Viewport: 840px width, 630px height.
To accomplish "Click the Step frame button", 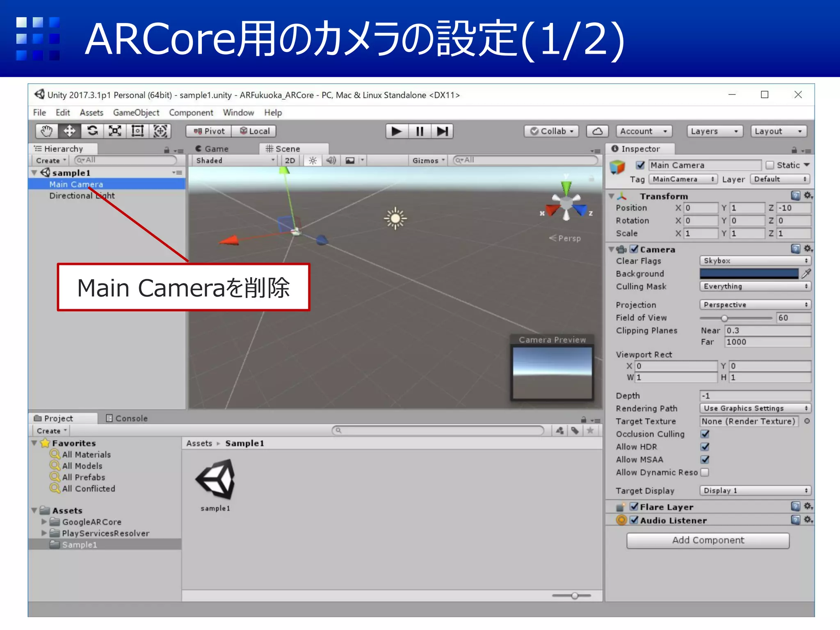I will click(x=442, y=131).
